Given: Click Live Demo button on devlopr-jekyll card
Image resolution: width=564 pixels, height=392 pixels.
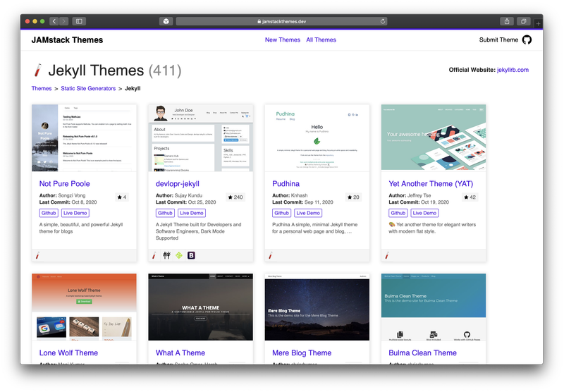Looking at the screenshot, I should 192,213.
